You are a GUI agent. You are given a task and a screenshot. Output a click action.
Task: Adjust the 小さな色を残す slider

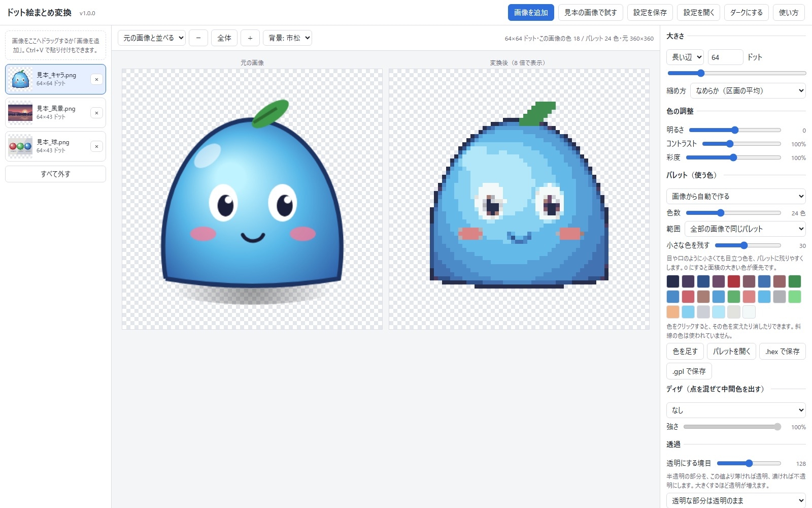748,245
